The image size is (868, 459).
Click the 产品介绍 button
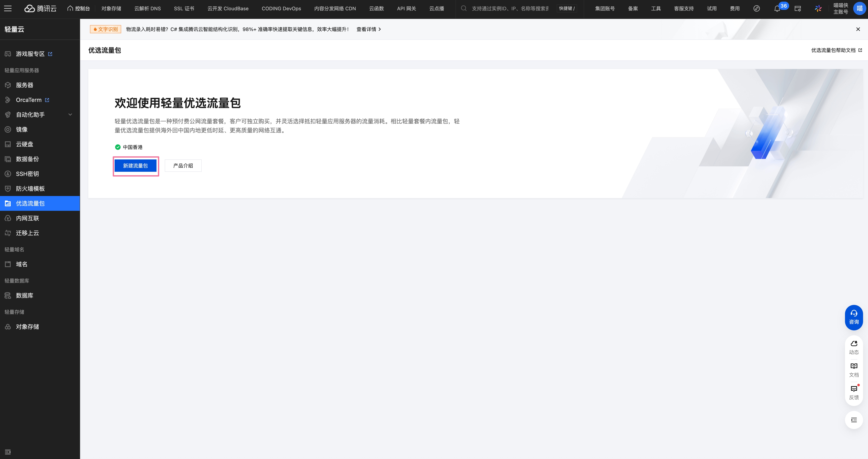tap(183, 165)
